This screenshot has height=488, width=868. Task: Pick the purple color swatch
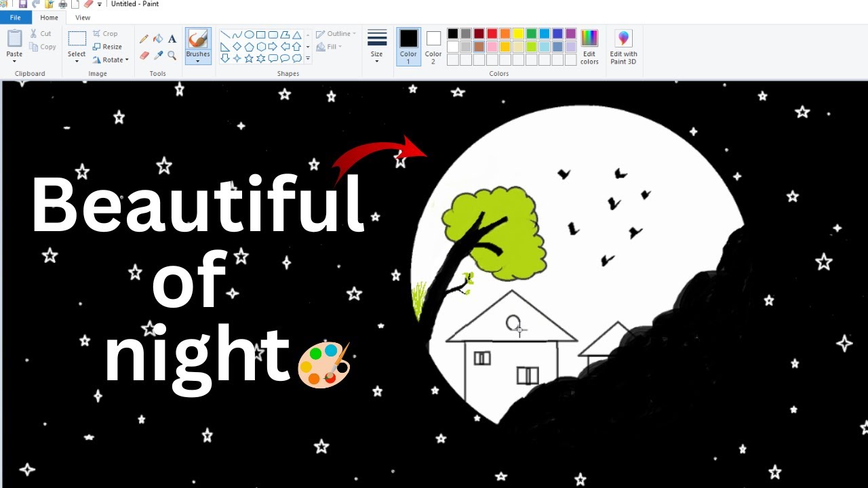571,33
